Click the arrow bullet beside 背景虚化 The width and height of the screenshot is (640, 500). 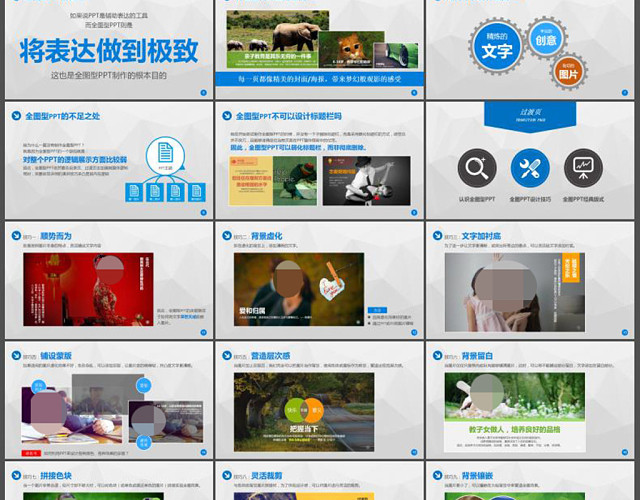pyautogui.click(x=227, y=236)
